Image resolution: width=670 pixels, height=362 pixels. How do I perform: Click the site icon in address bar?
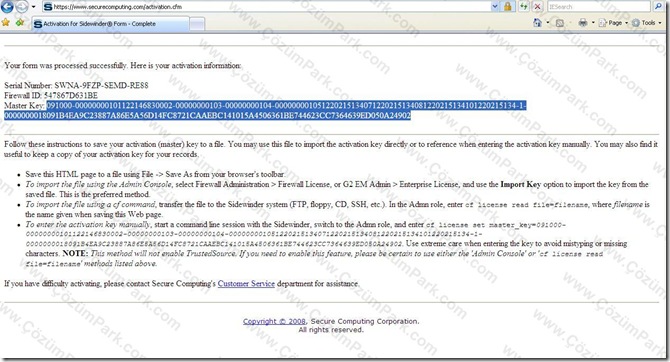point(48,7)
